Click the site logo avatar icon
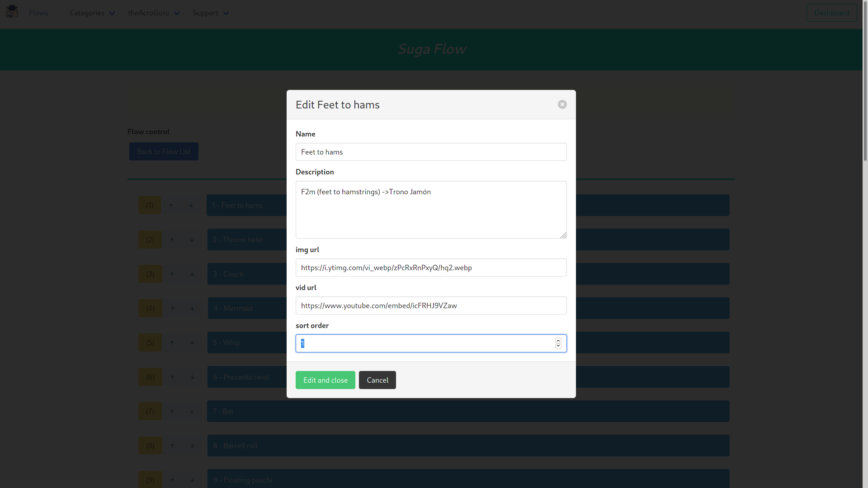The height and width of the screenshot is (488, 868). 12,12
